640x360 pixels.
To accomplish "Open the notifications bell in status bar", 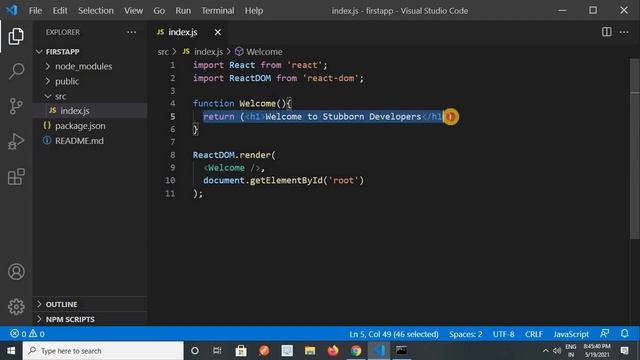I will tap(624, 333).
